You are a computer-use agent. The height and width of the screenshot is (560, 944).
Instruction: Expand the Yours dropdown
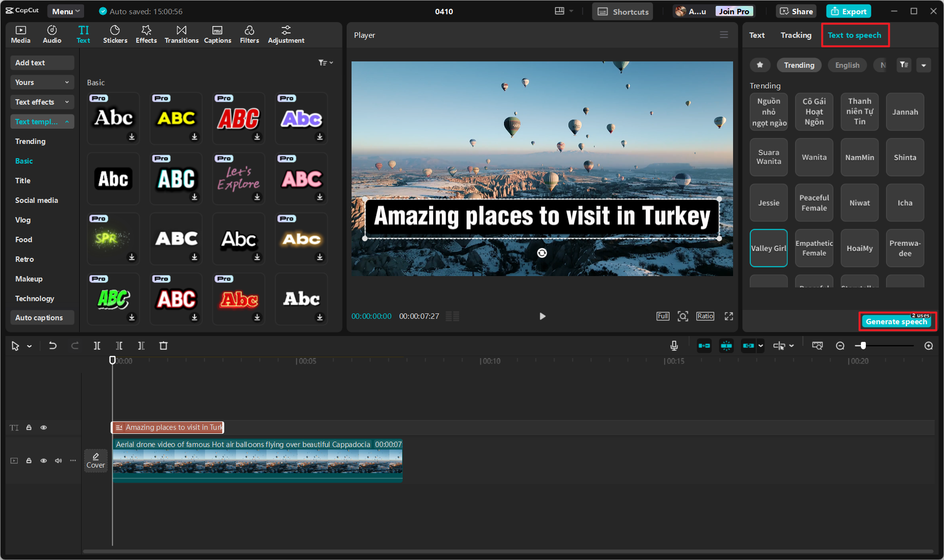[42, 83]
